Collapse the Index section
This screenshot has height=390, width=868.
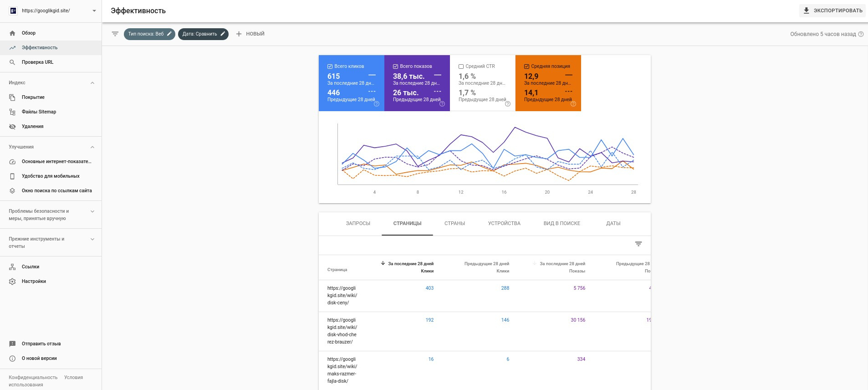click(92, 83)
